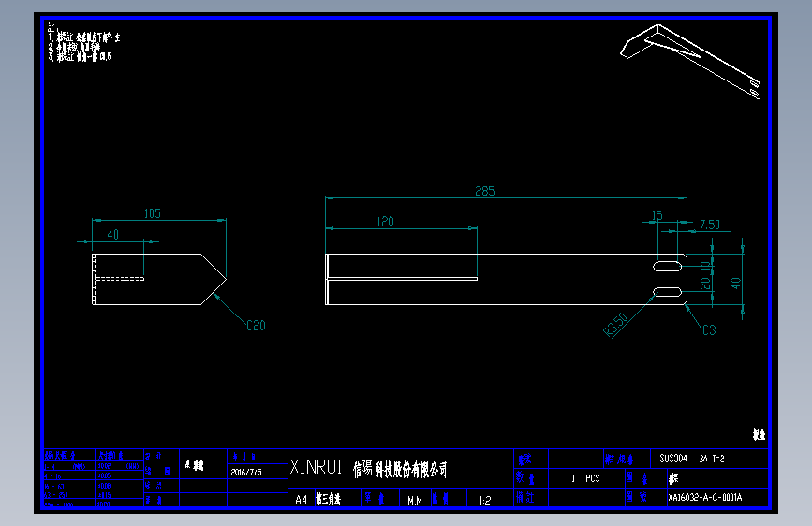Select the R3.50 radius label

615,325
